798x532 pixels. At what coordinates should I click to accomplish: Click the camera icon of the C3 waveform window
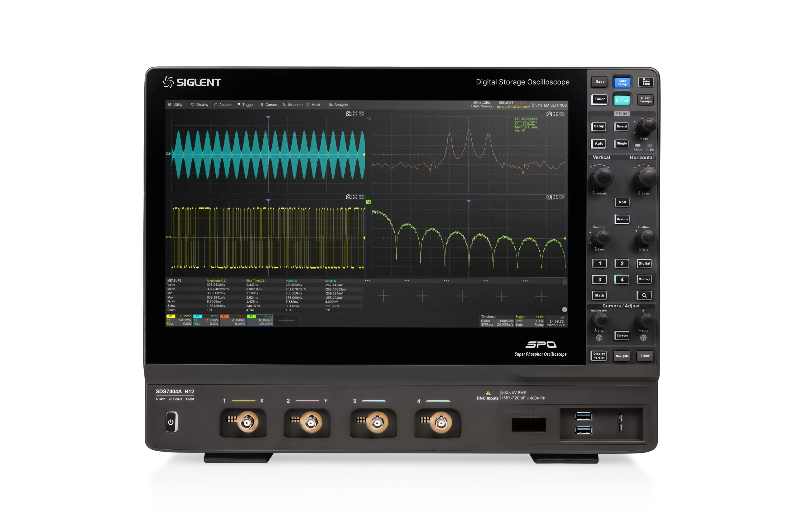pyautogui.click(x=349, y=113)
